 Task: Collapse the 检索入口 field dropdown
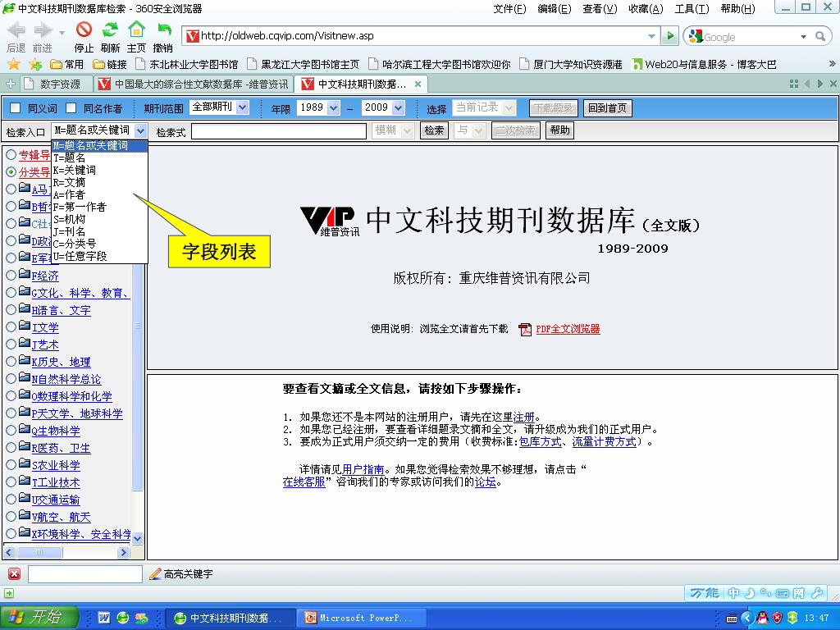click(x=140, y=130)
